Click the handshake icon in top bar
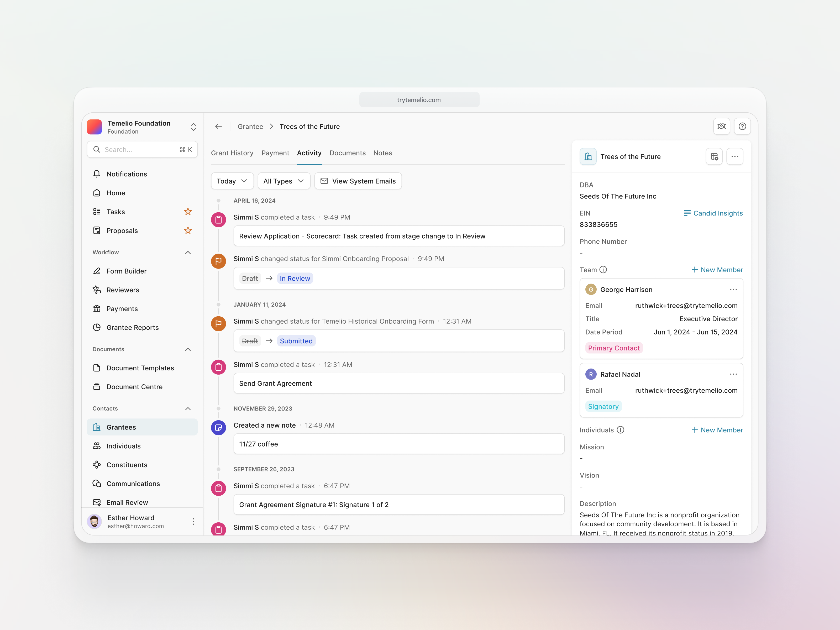Viewport: 840px width, 630px height. (722, 127)
